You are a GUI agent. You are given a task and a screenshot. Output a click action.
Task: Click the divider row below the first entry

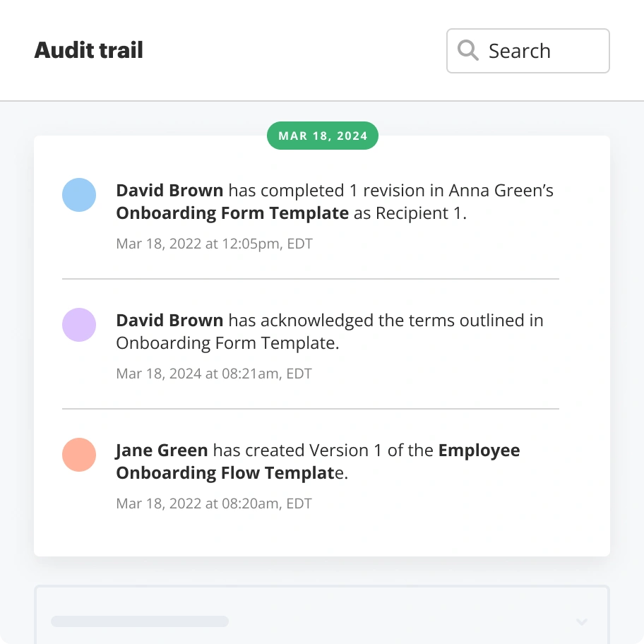[x=311, y=276]
